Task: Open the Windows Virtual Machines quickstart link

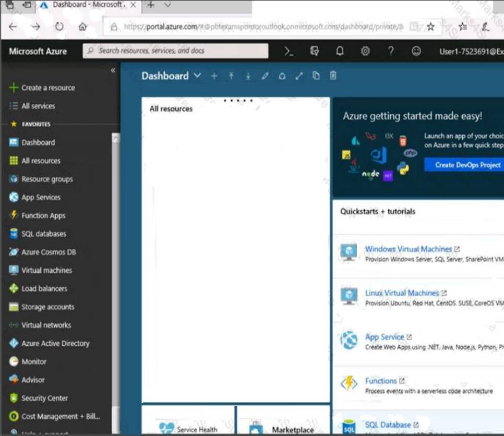Action: (x=408, y=249)
